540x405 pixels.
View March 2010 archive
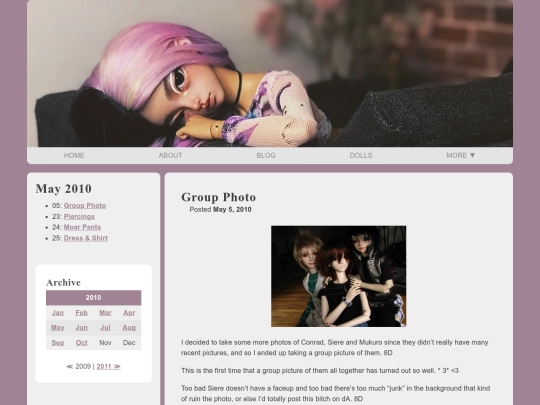point(105,313)
